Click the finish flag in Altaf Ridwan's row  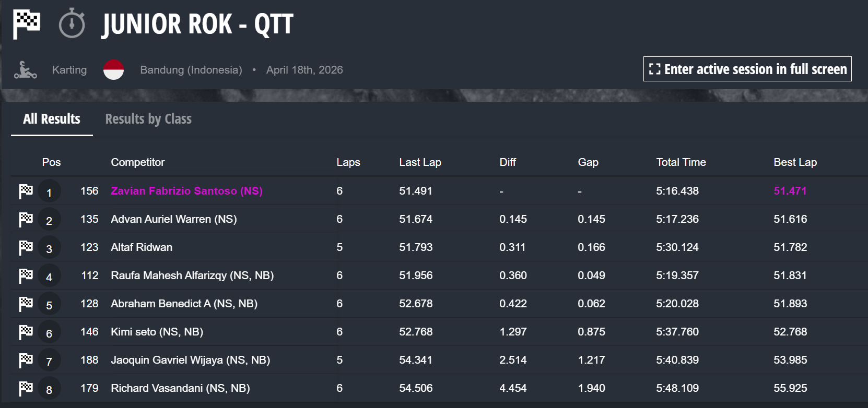click(26, 248)
